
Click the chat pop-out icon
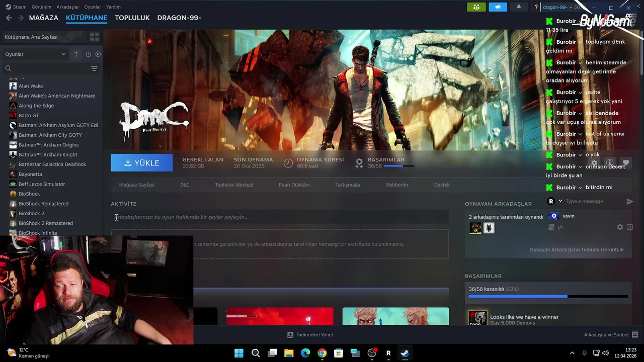629,227
